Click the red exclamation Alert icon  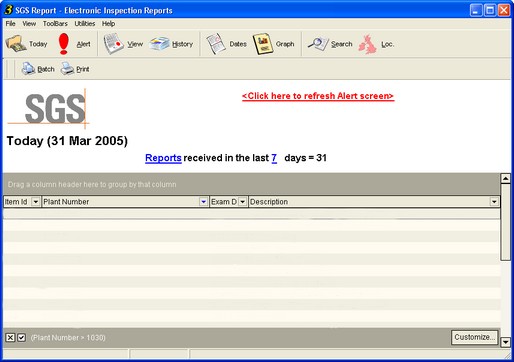[63, 44]
